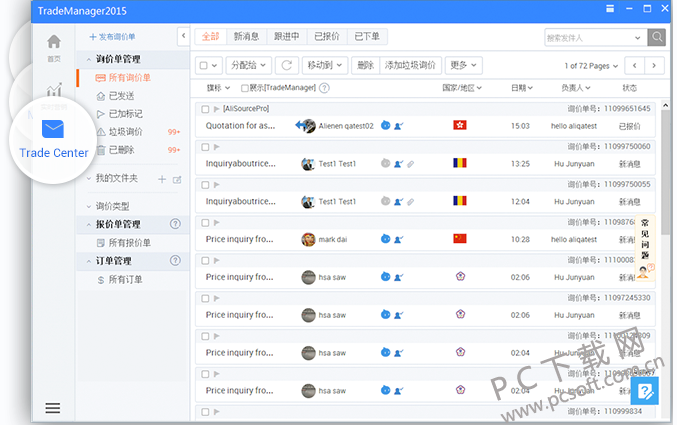
Task: Click 发布询价单 link
Action: pyautogui.click(x=112, y=37)
